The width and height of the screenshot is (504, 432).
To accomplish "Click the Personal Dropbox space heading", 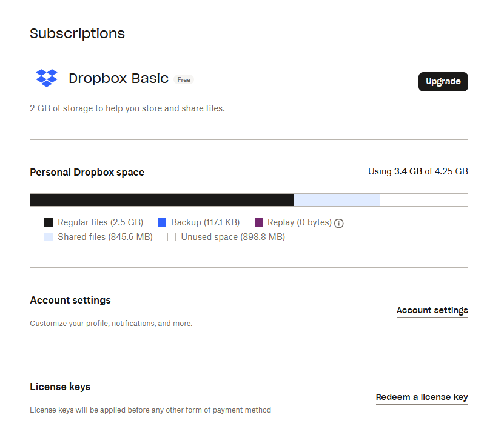I will click(x=87, y=172).
